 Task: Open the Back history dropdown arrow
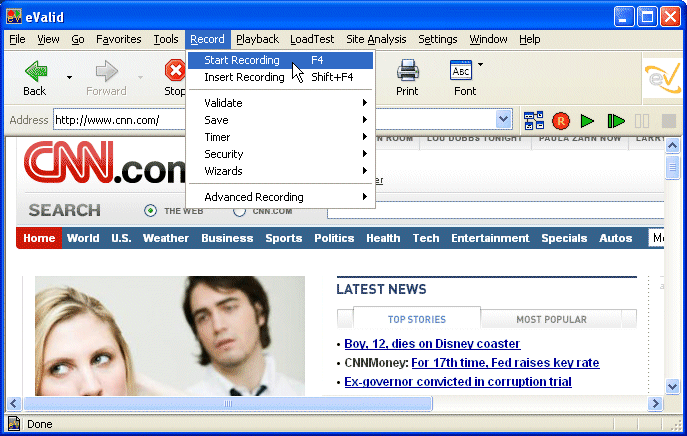pos(69,78)
